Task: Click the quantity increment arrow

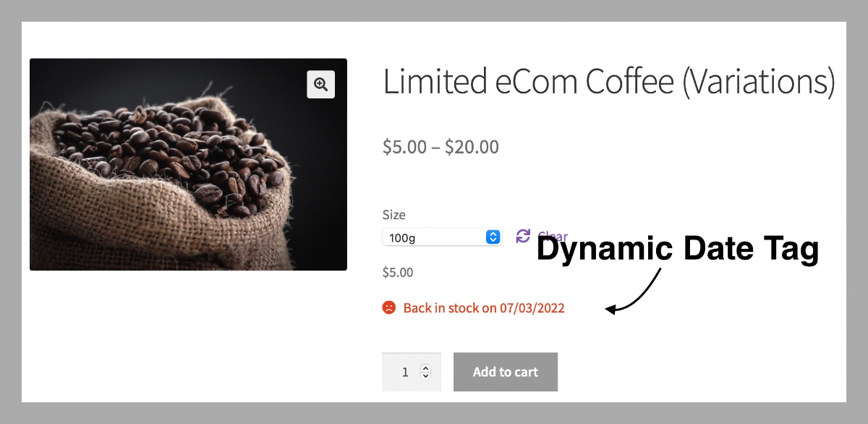Action: 427,367
